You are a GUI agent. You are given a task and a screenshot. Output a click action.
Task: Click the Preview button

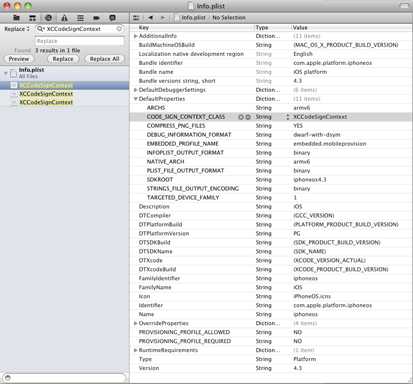point(19,59)
